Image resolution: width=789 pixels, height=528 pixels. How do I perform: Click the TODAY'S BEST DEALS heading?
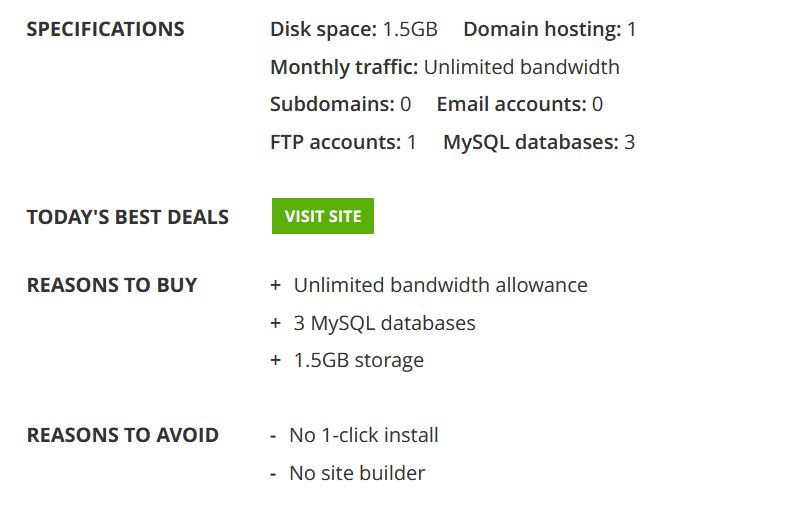coord(128,217)
